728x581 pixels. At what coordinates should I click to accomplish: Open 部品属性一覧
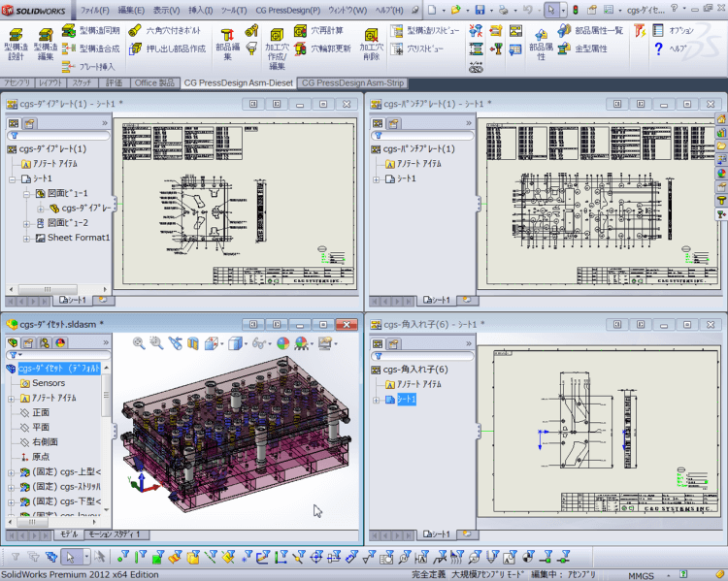pos(590,31)
